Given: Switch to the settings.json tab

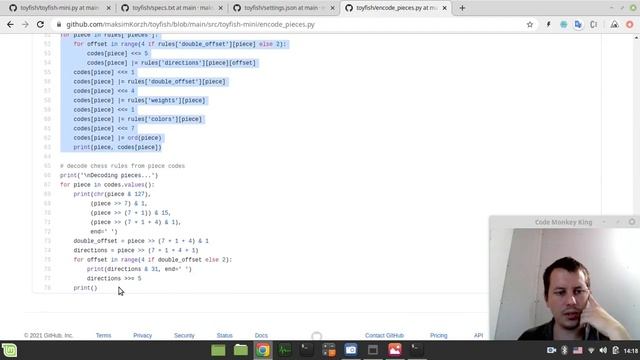Looking at the screenshot, I should pos(284,8).
